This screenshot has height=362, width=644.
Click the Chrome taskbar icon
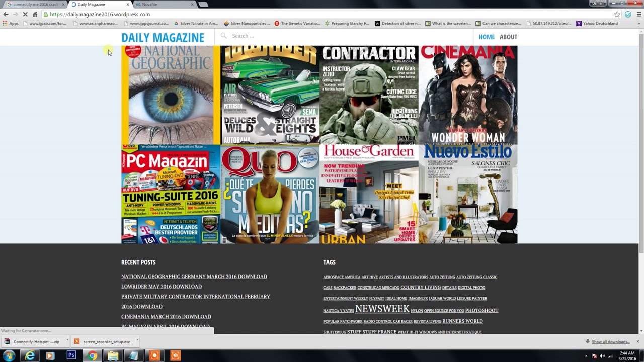click(92, 355)
